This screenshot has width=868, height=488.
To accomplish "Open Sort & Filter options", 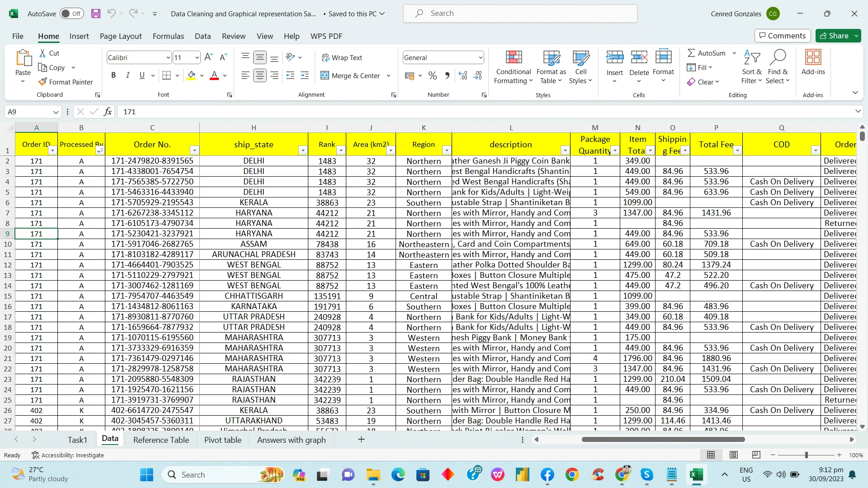I will tap(751, 67).
